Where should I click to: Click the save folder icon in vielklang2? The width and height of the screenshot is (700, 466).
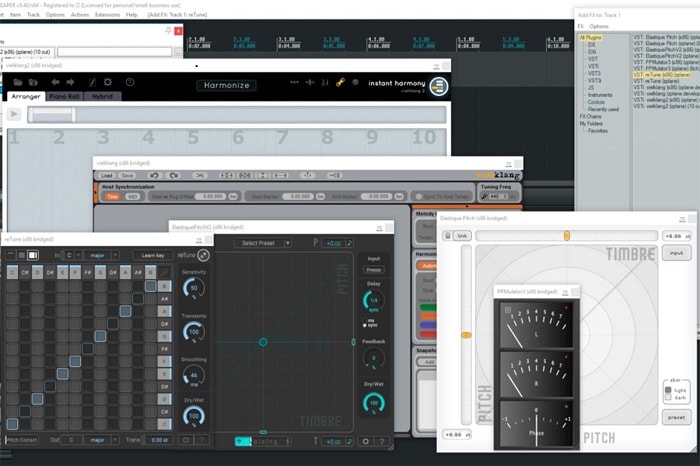point(33,82)
